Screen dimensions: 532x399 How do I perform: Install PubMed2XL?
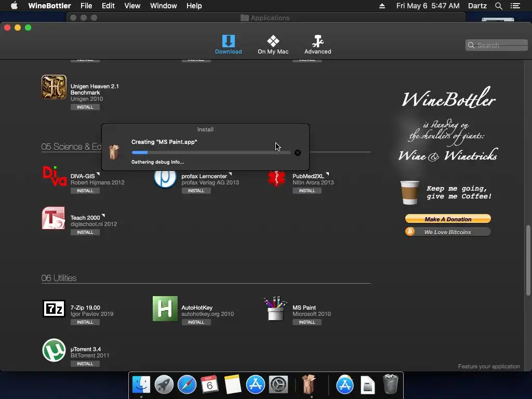click(x=307, y=191)
